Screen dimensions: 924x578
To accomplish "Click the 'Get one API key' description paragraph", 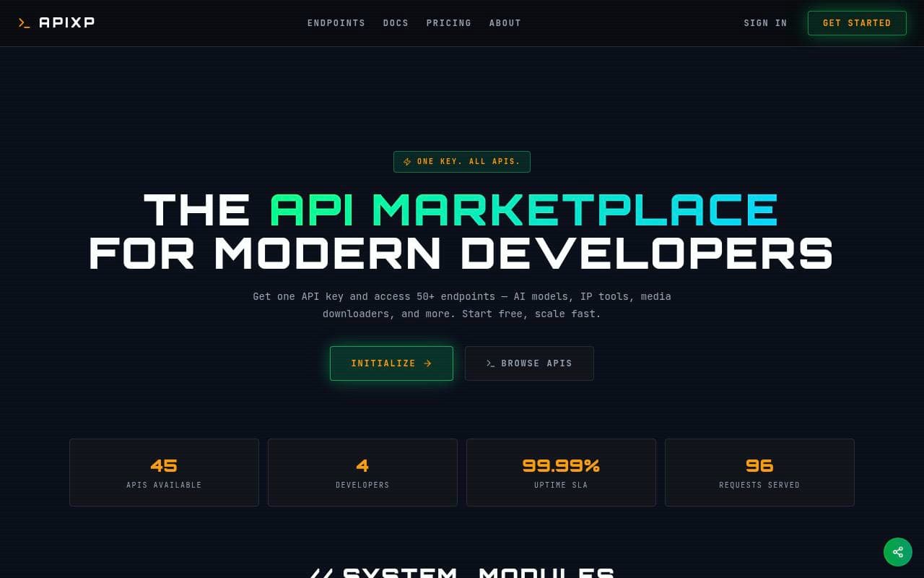I will point(462,305).
